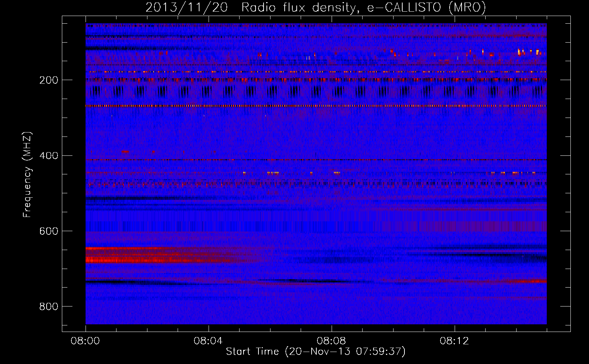Select the '200' frequency tick label
The image size is (589, 364).
pyautogui.click(x=49, y=80)
